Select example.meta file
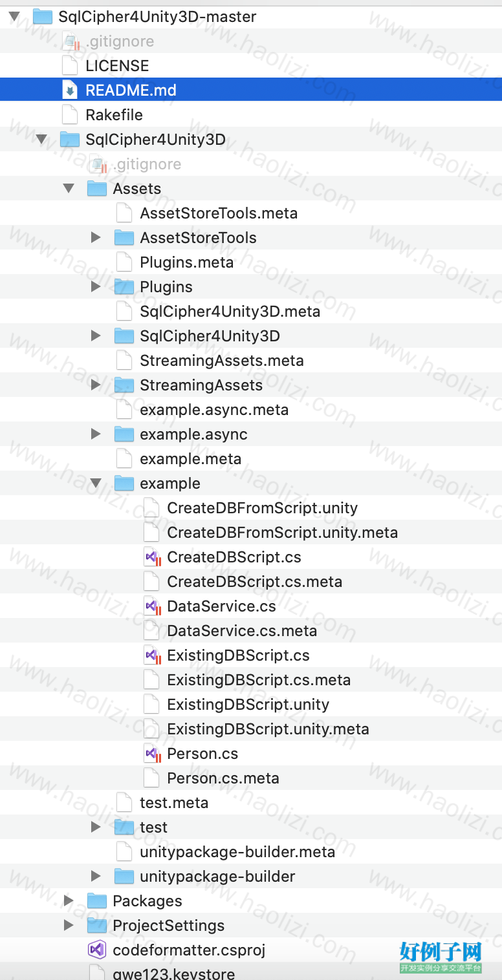 [x=191, y=459]
